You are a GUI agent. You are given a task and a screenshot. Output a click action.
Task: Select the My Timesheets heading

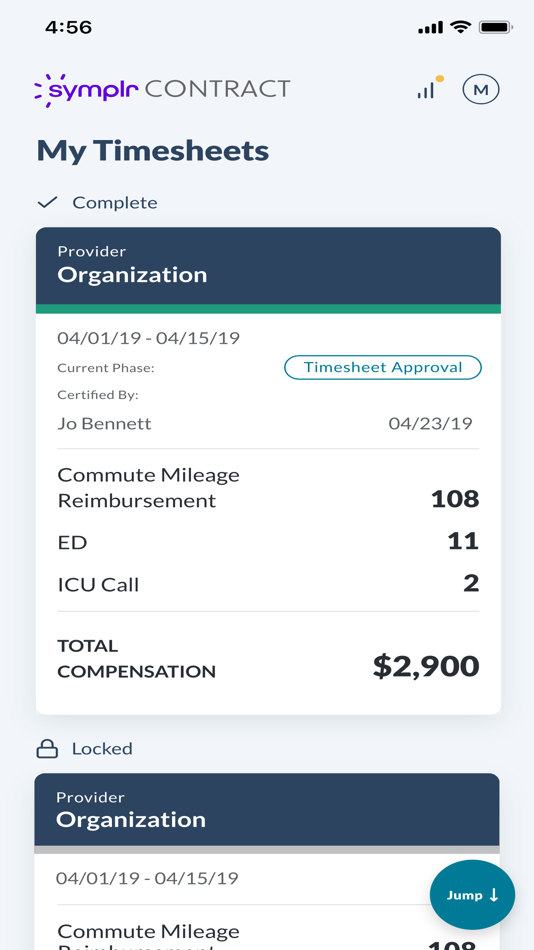[x=153, y=150]
